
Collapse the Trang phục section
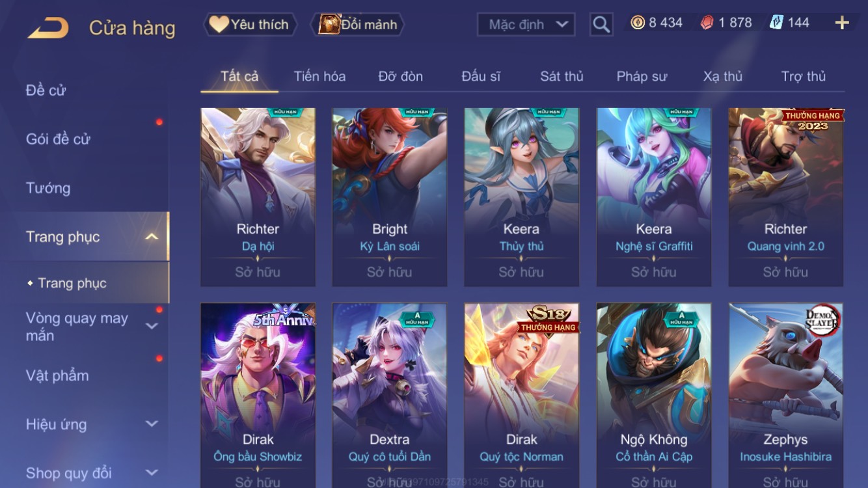coord(152,237)
